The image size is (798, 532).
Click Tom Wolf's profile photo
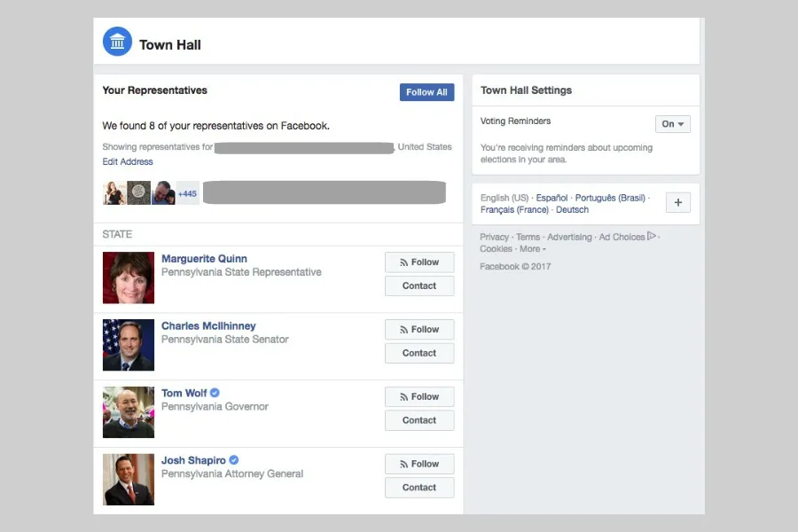click(128, 412)
